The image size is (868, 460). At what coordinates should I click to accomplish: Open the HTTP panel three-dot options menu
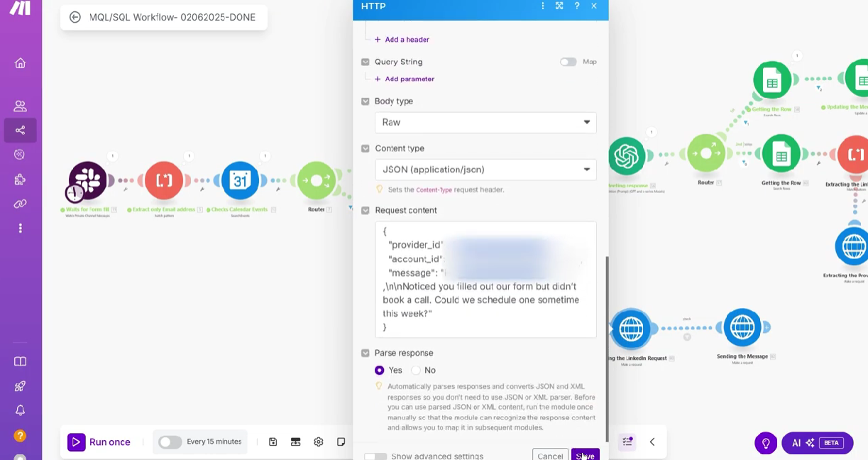543,6
